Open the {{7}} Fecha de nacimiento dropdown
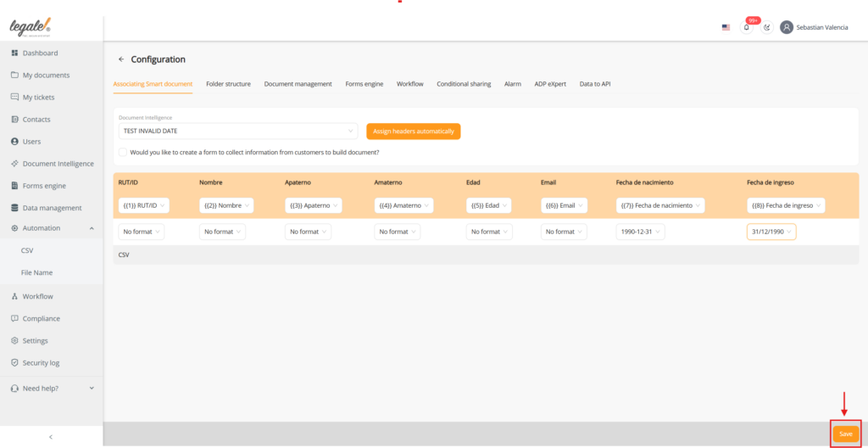 660,205
